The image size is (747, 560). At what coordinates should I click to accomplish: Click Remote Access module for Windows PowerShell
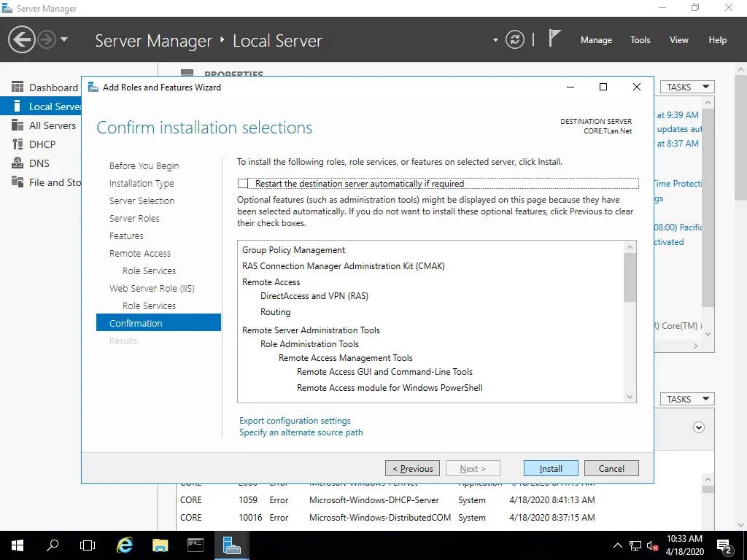[x=390, y=388]
